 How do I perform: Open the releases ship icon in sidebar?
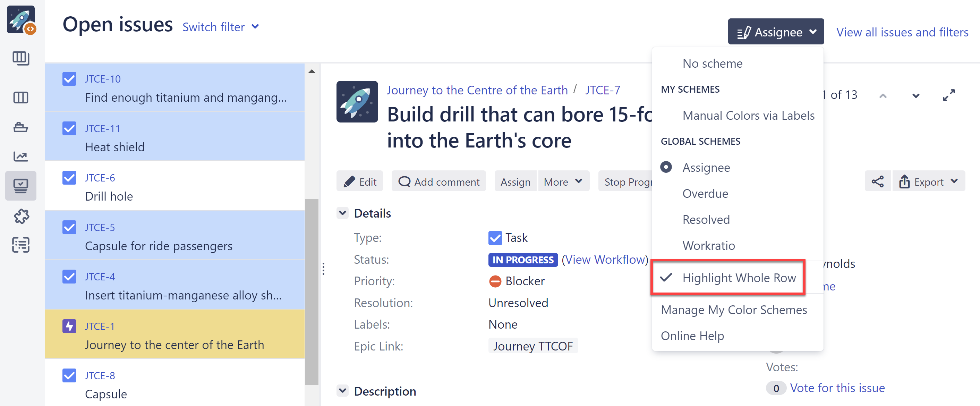(x=21, y=127)
